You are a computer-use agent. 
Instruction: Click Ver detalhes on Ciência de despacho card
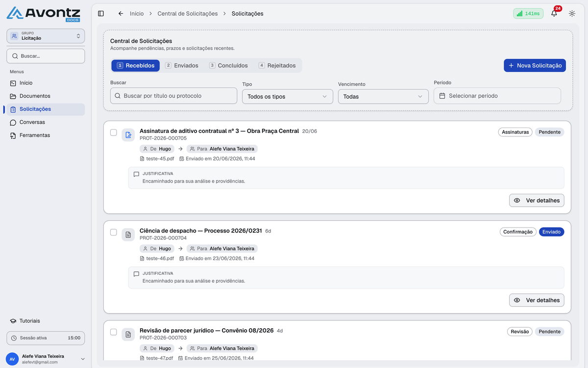(537, 300)
